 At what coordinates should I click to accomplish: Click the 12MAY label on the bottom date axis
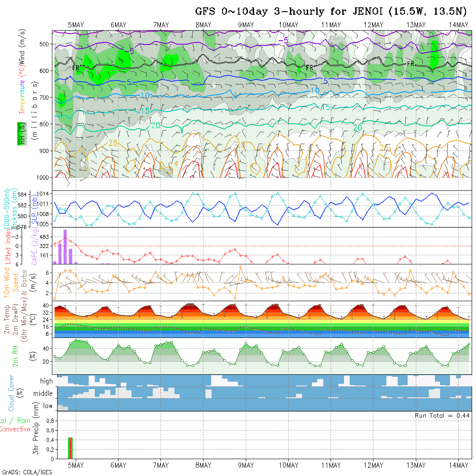point(374,465)
